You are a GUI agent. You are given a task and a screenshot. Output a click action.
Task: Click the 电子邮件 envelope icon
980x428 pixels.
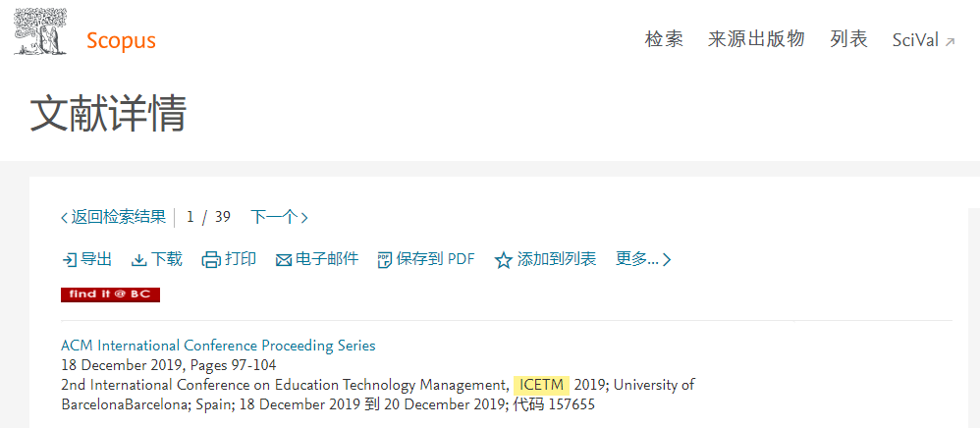tap(284, 260)
